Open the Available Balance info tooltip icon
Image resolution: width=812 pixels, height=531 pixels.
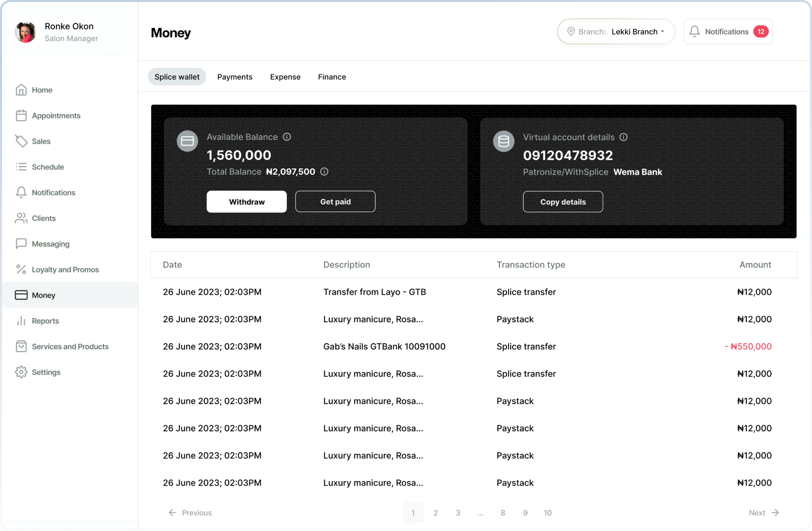tap(287, 137)
